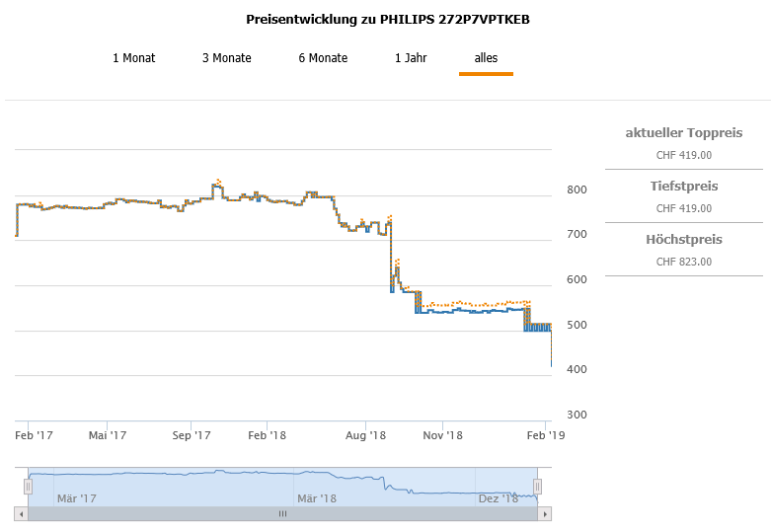Viewport: 771px width, 532px height.
Task: Click the Mär '17 label in navigator
Action: pos(76,498)
